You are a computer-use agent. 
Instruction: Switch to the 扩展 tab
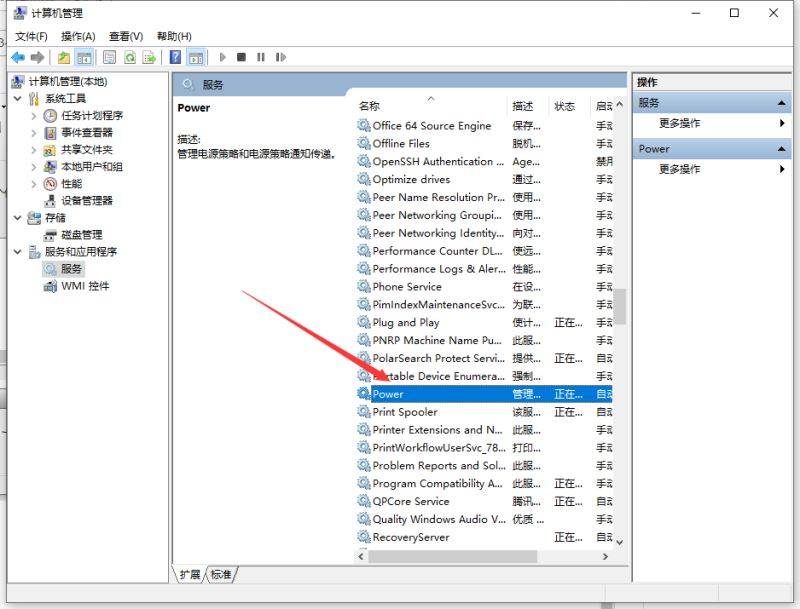tap(190, 575)
